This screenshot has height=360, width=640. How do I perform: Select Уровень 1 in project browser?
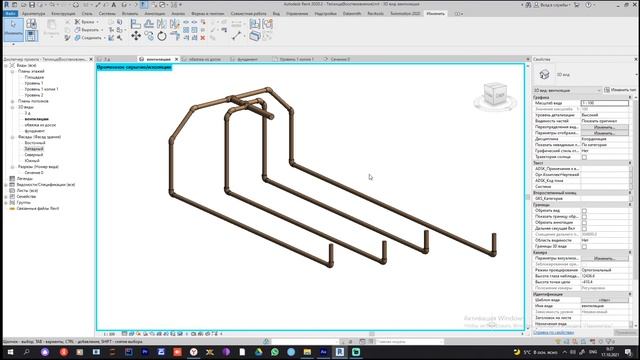(x=33, y=83)
